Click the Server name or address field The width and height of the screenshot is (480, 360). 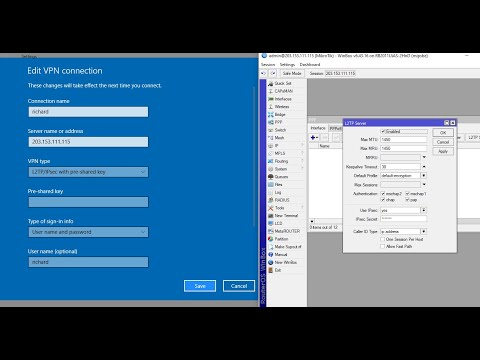[88, 142]
